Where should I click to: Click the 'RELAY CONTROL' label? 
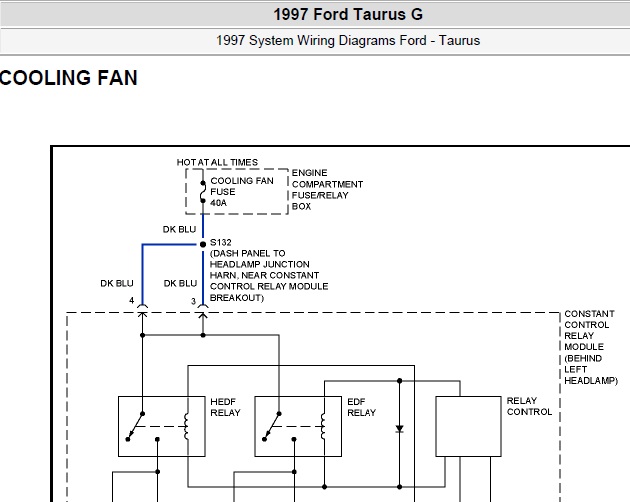pos(529,406)
